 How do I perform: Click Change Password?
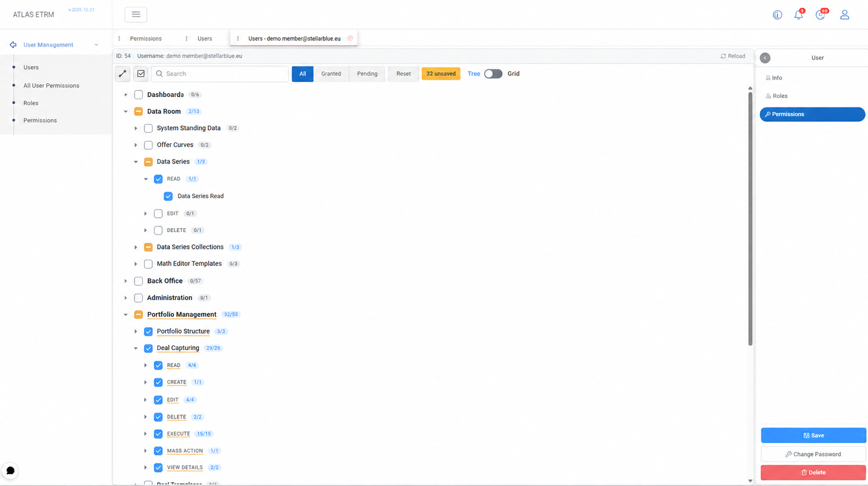tap(813, 454)
